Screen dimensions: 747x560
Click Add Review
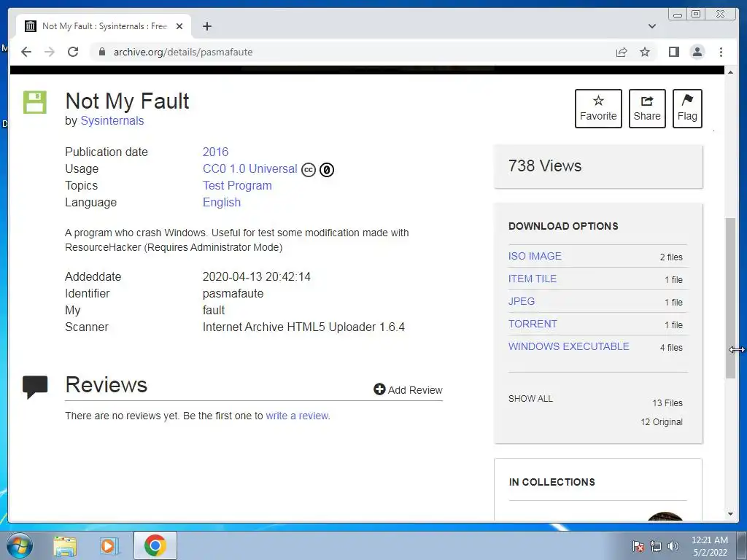click(408, 390)
